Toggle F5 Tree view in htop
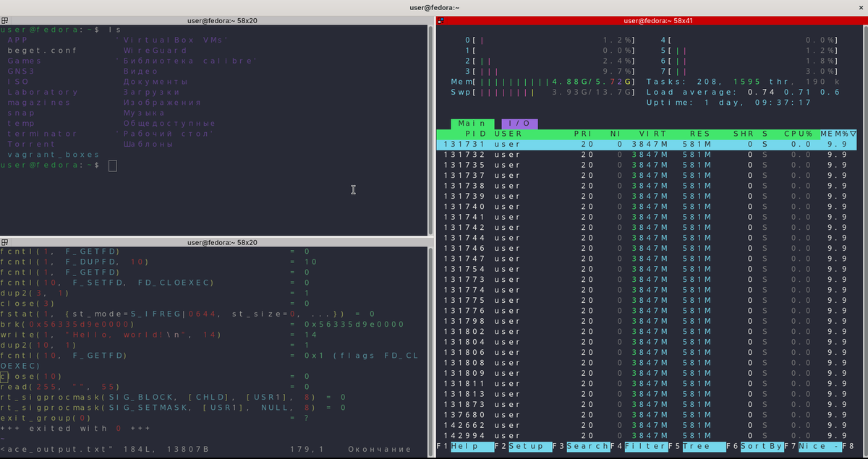 tap(696, 447)
